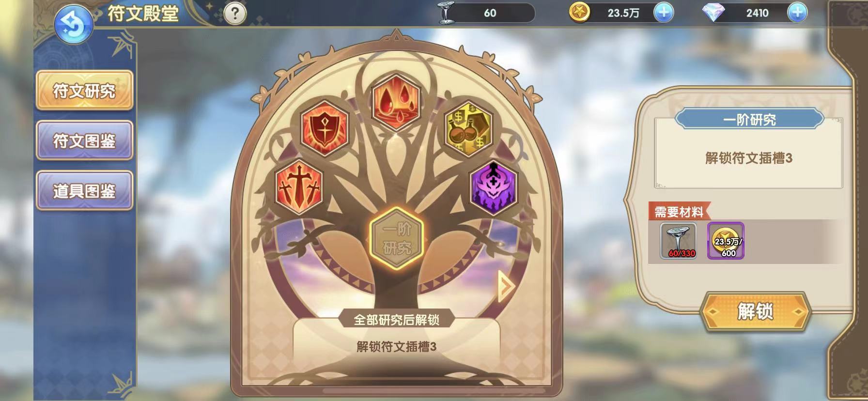Image resolution: width=868 pixels, height=401 pixels.
Task: Click the 解锁 unlock button
Action: tap(756, 311)
